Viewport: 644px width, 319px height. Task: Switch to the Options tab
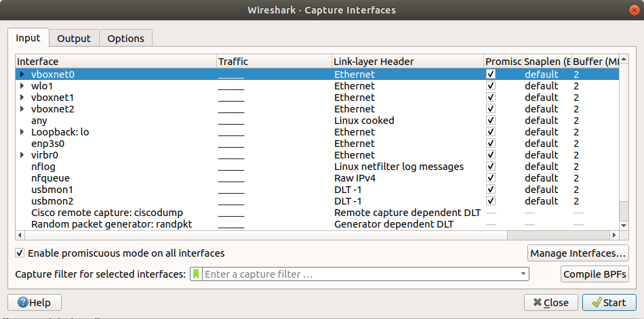coord(125,39)
